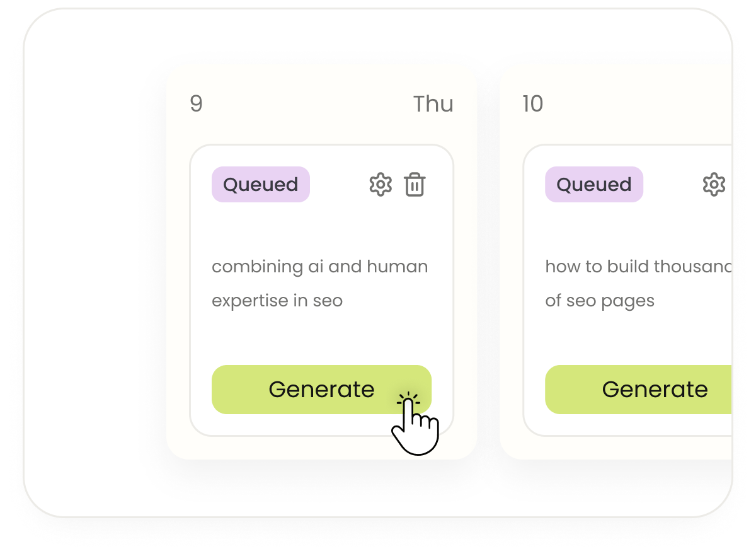
Task: Select the gear icon beside the trash icon
Action: [x=381, y=184]
